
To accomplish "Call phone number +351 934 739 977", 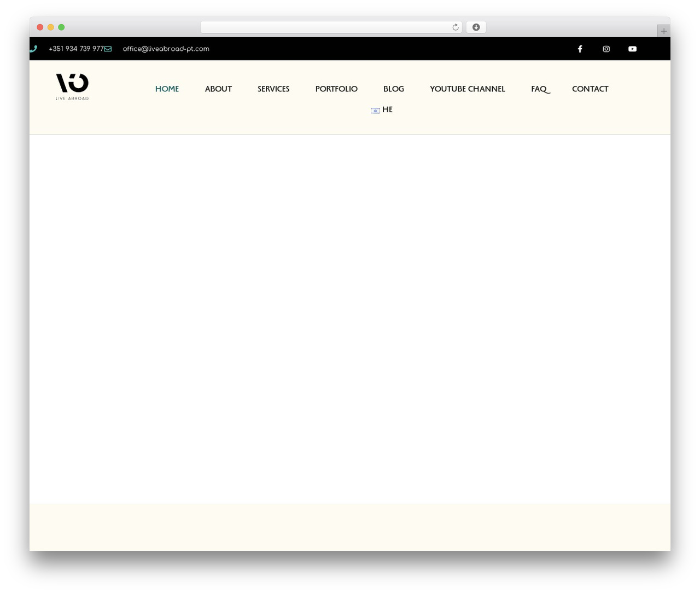I will pos(76,49).
